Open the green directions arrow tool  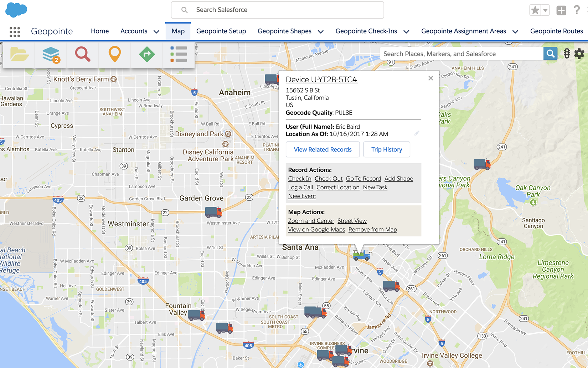[x=147, y=54]
